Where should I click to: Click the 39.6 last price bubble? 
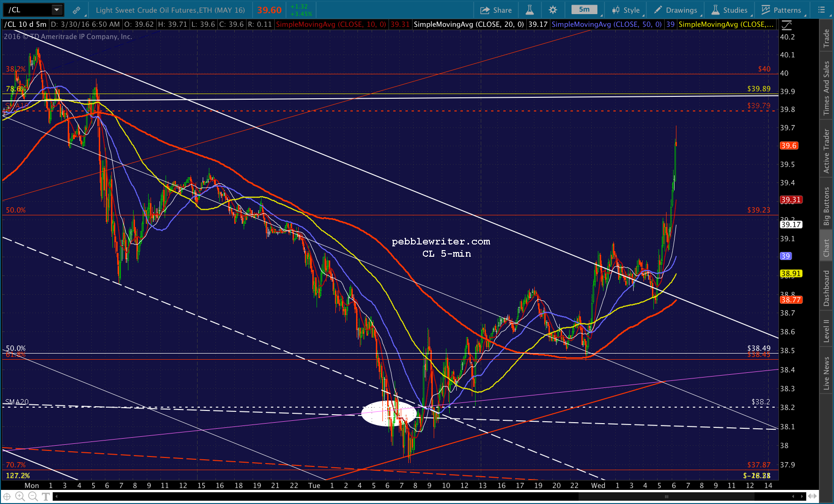click(x=789, y=146)
